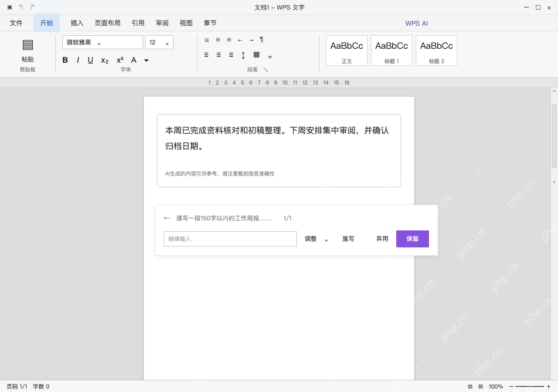Screen dimensions: 558x392
Task: Open the 微软雅黑 font name dropdown
Action: tap(102, 42)
